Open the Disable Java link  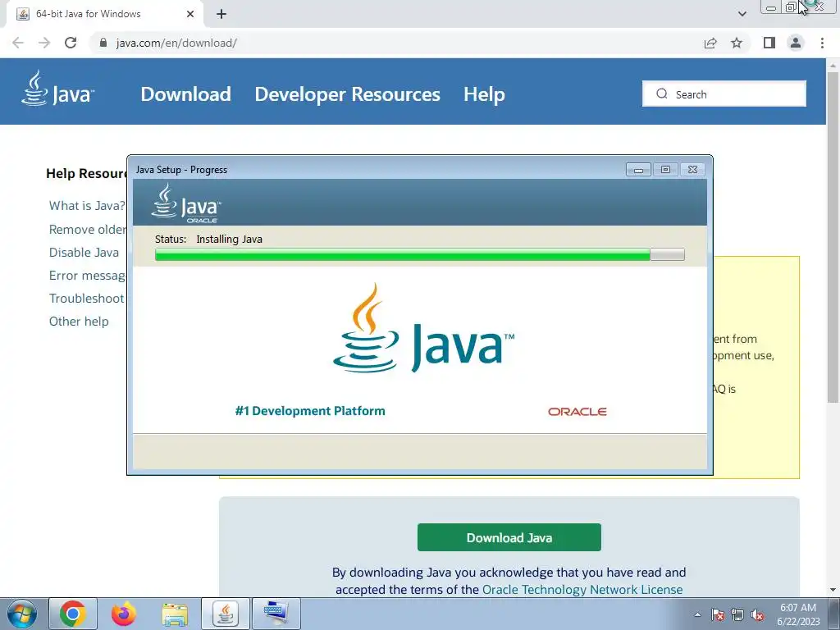click(84, 253)
